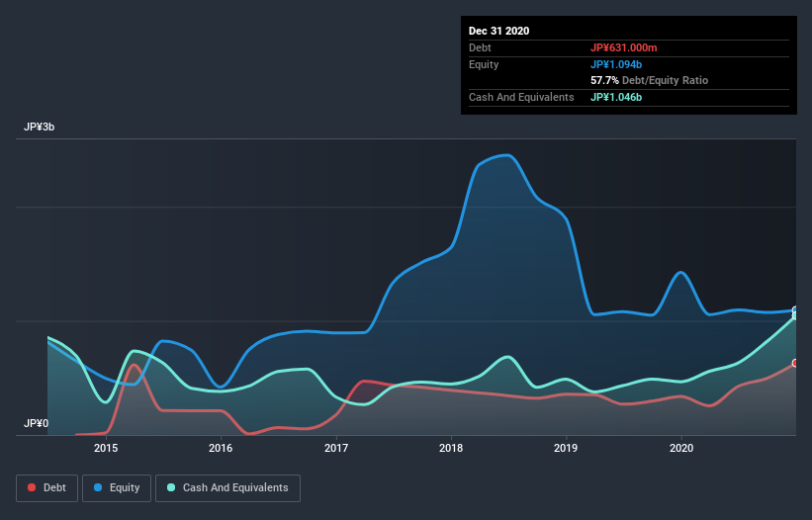The width and height of the screenshot is (812, 520).
Task: Click the teal Cash And Equivalents legend dot
Action: point(171,487)
